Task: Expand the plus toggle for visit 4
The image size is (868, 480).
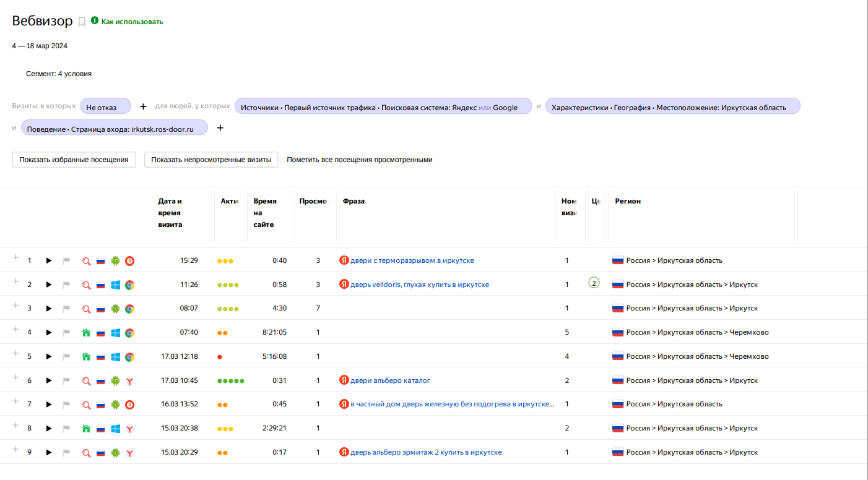Action: (15, 330)
